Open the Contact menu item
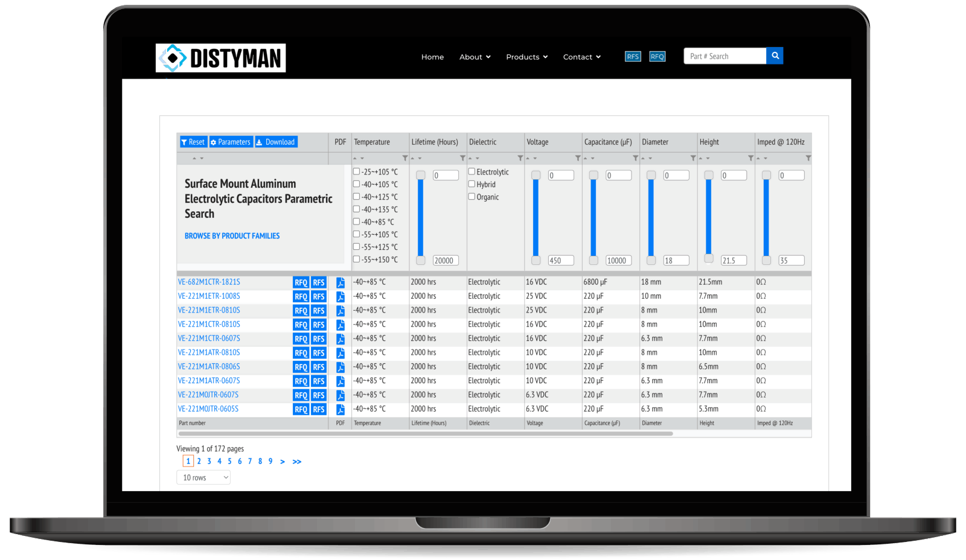 581,57
